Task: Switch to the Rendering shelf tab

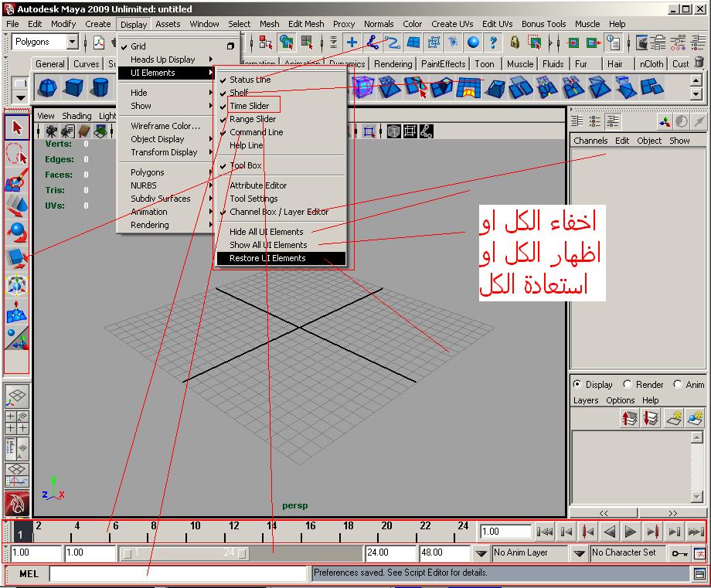Action: click(x=393, y=64)
